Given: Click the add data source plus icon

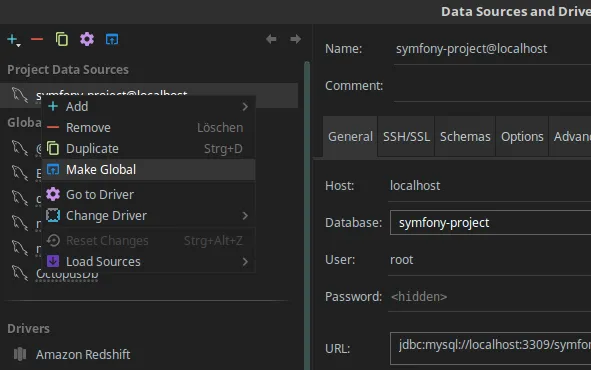Looking at the screenshot, I should 13,39.
